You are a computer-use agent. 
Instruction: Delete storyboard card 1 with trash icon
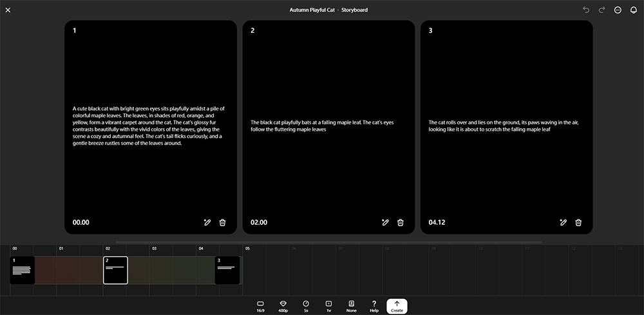pyautogui.click(x=223, y=222)
